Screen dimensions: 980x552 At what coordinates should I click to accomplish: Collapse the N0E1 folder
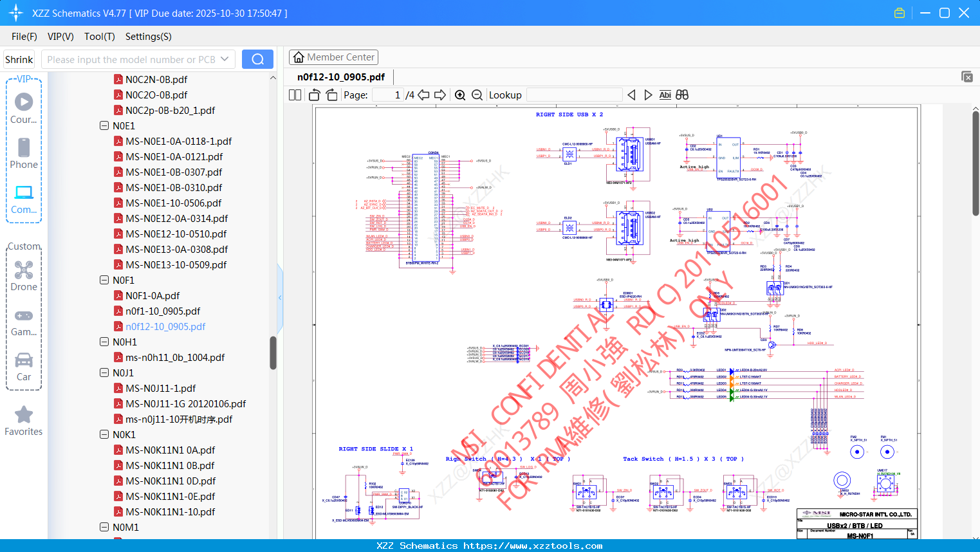[x=104, y=125]
